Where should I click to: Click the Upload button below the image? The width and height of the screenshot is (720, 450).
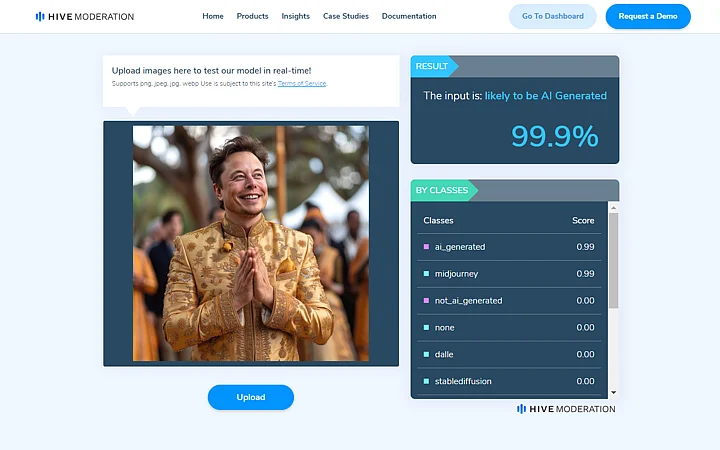(251, 397)
